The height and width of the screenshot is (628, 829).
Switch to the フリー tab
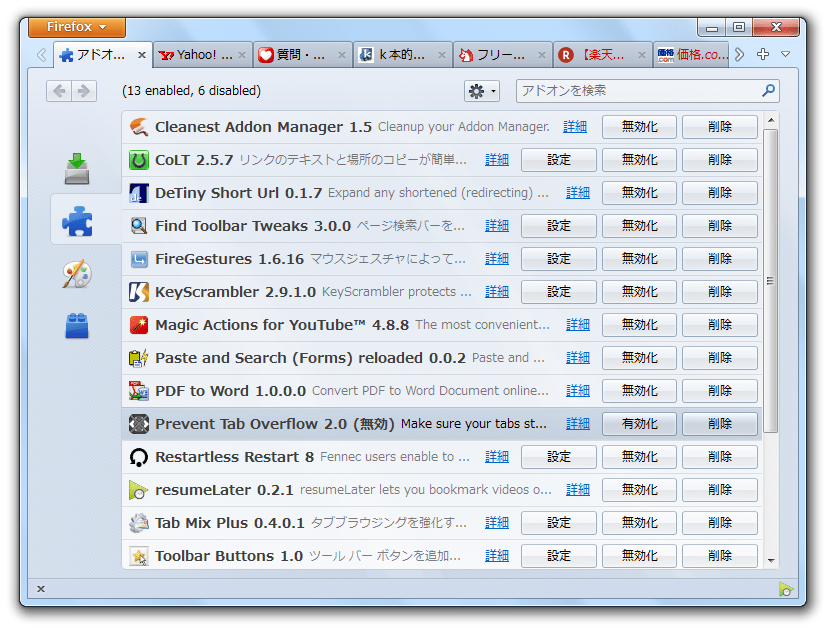tap(502, 54)
